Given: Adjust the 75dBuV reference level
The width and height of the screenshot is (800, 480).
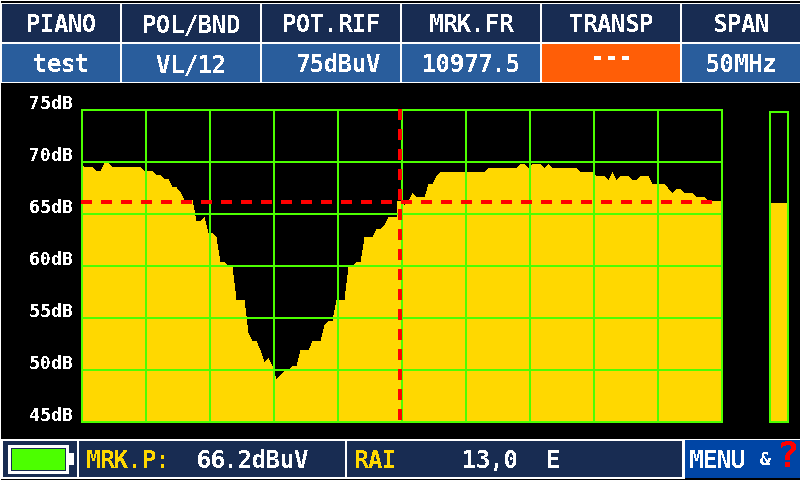Looking at the screenshot, I should tap(331, 63).
